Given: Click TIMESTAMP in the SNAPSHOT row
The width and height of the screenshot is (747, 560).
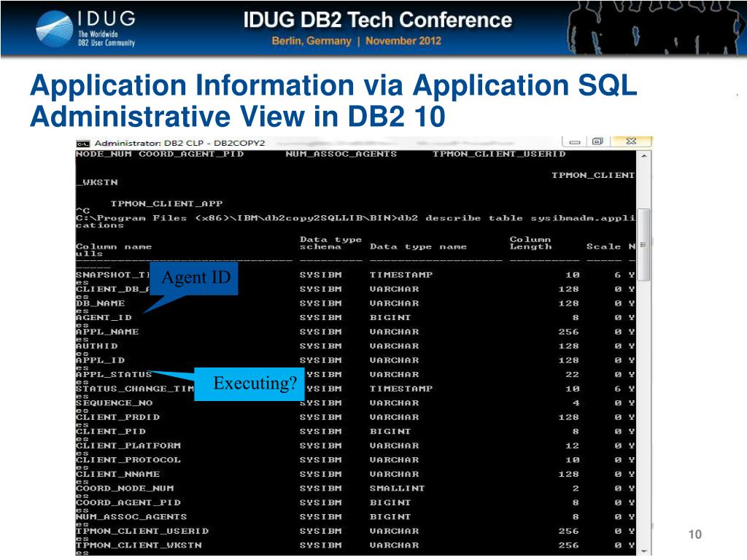Looking at the screenshot, I should 401,275.
